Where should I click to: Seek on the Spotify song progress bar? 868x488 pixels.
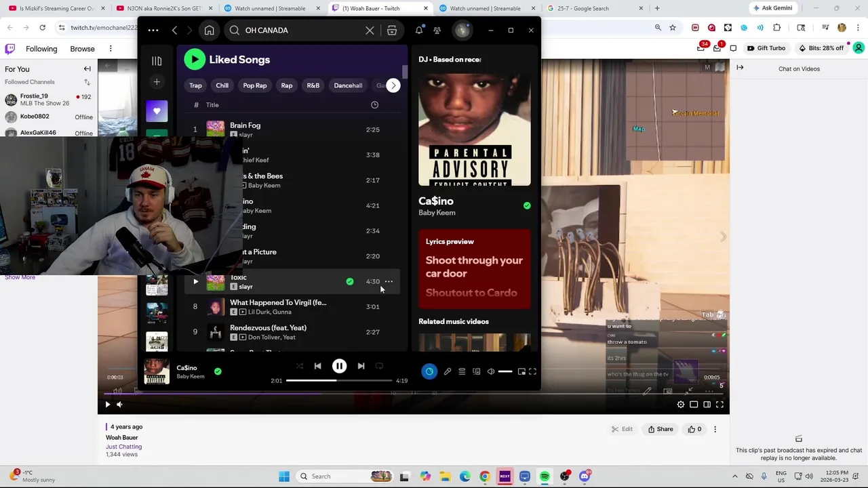point(339,381)
